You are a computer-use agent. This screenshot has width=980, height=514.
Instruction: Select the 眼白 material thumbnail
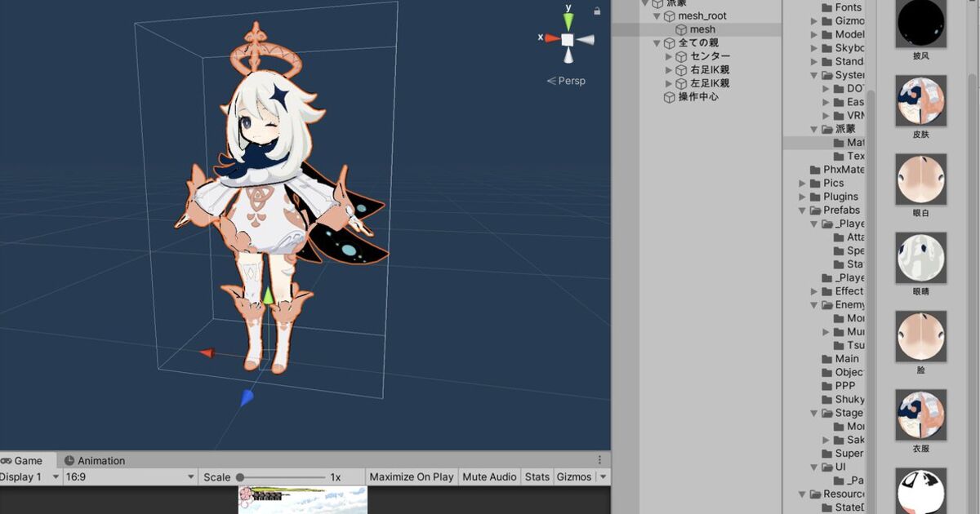click(921, 179)
